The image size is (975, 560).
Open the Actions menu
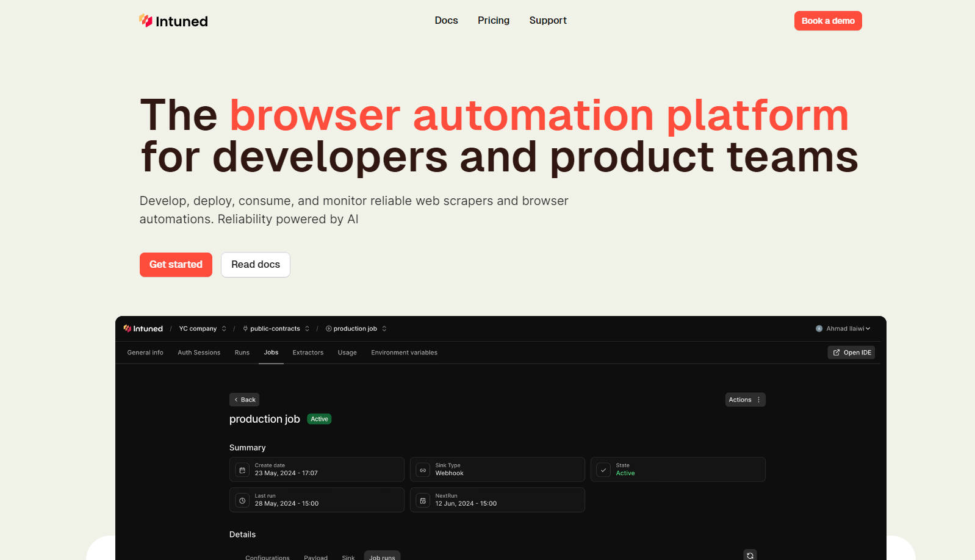click(745, 400)
